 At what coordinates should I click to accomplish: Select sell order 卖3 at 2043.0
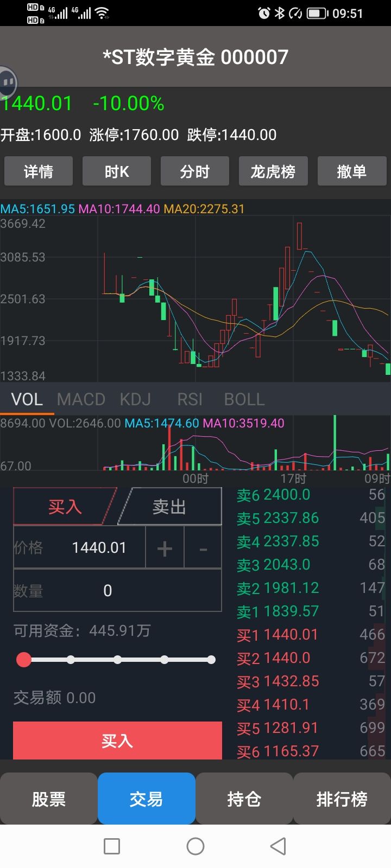tap(311, 565)
